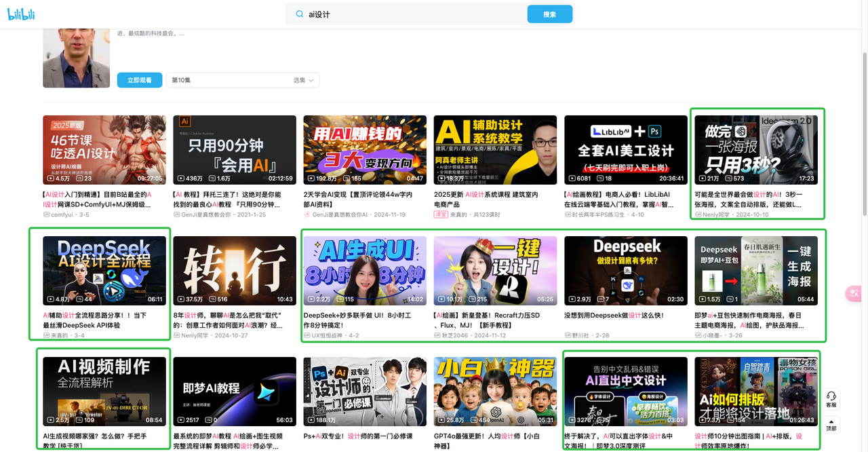Open AI生成UI 8小时8分钟 thumbnail
Image resolution: width=868 pixels, height=452 pixels.
point(365,271)
